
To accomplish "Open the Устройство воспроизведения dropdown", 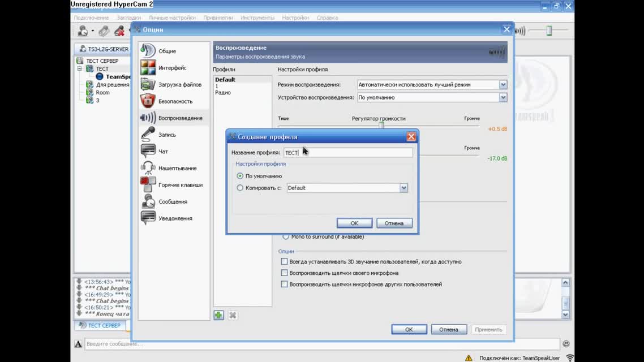I will [503, 97].
